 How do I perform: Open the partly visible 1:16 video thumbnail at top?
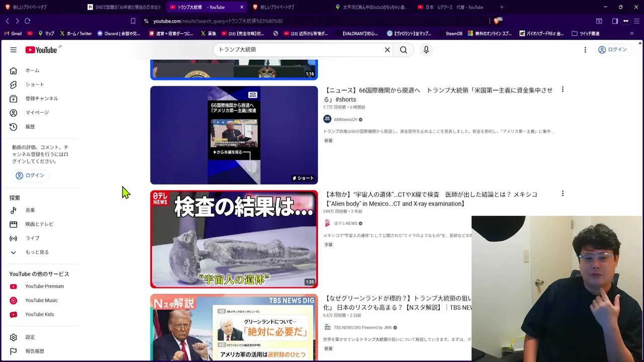[x=234, y=69]
